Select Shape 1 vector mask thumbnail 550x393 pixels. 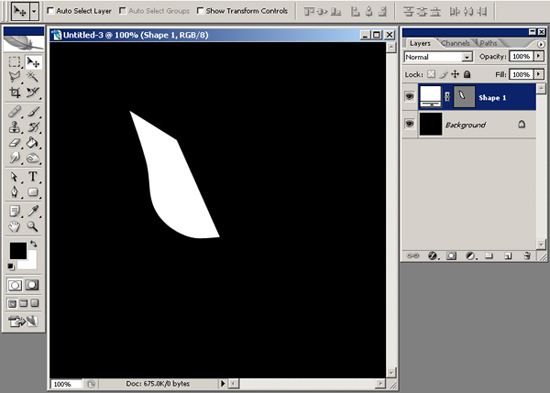(464, 96)
